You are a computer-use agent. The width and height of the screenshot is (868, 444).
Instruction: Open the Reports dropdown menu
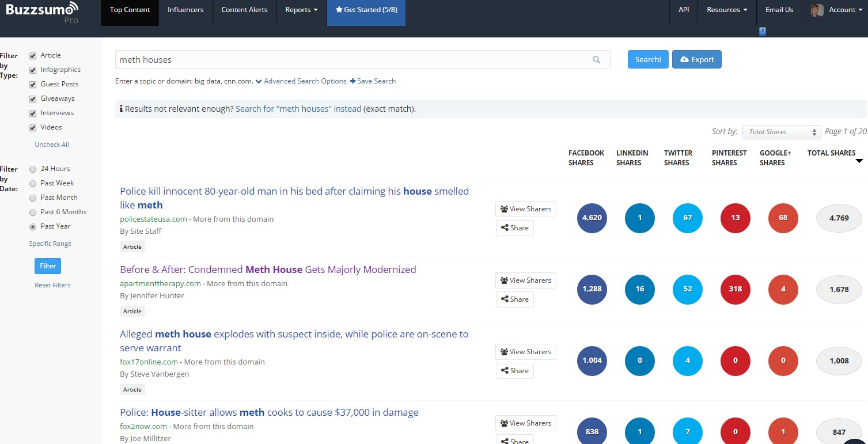pos(302,10)
